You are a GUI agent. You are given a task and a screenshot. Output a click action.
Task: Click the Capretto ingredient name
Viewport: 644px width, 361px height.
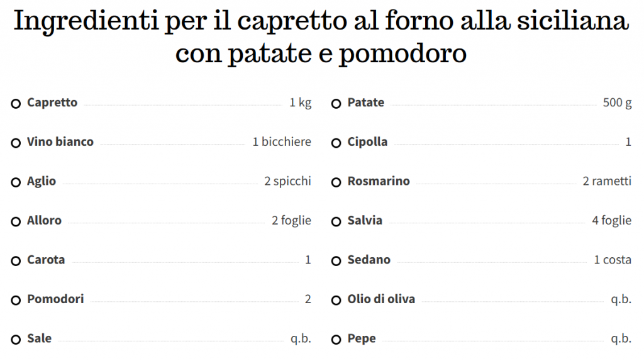click(x=52, y=103)
